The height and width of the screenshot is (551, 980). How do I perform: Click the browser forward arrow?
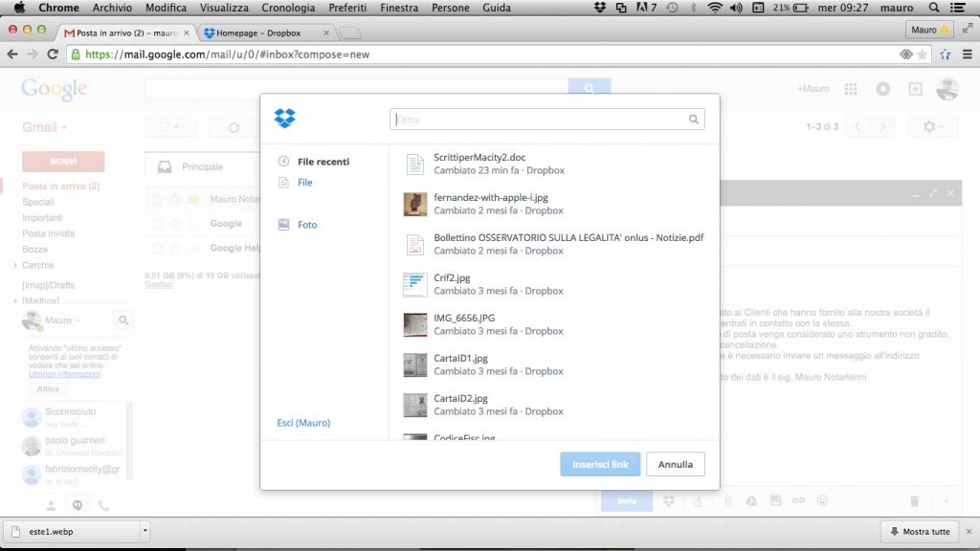click(33, 55)
